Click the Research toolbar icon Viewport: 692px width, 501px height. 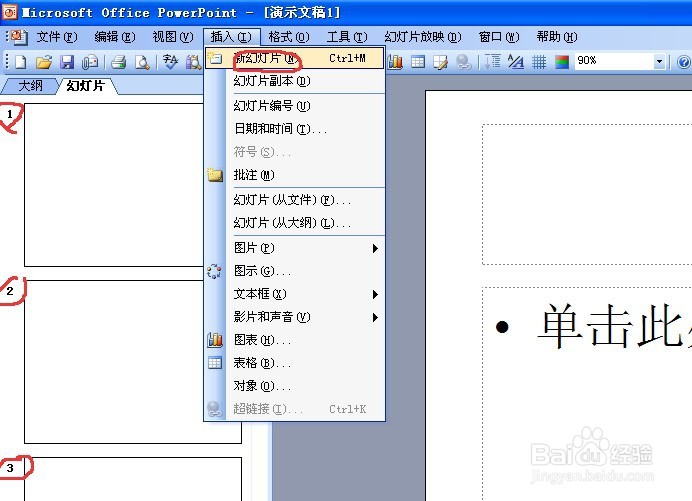pos(193,62)
